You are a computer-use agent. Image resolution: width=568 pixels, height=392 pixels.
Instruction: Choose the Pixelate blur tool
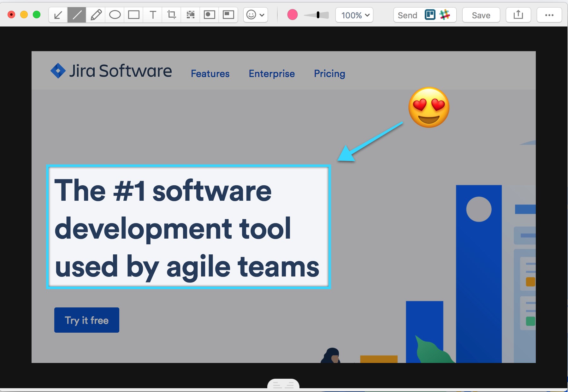pyautogui.click(x=190, y=15)
